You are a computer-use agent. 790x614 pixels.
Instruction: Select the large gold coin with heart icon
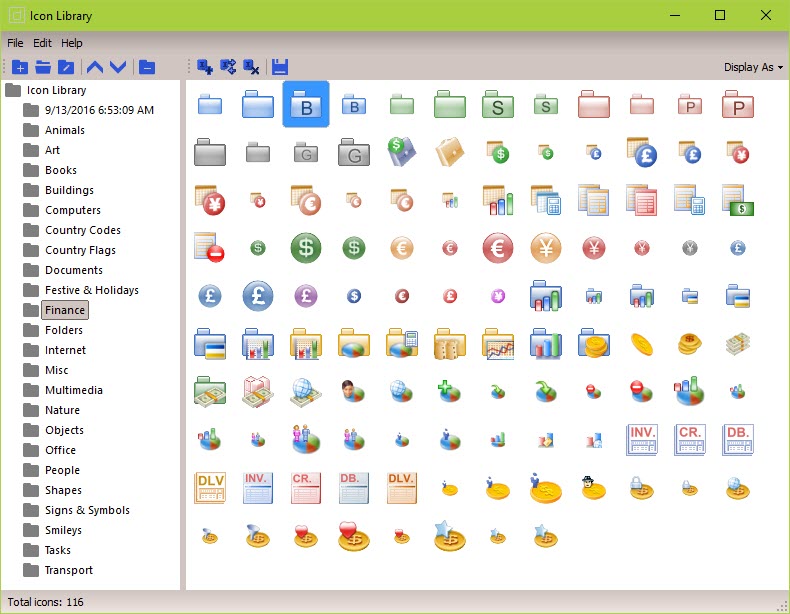[x=354, y=535]
